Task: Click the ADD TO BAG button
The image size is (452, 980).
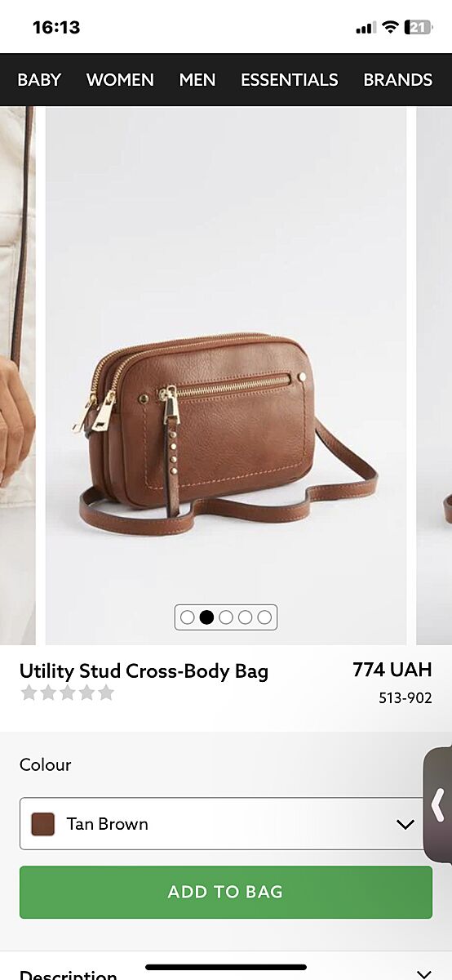Action: 226,892
